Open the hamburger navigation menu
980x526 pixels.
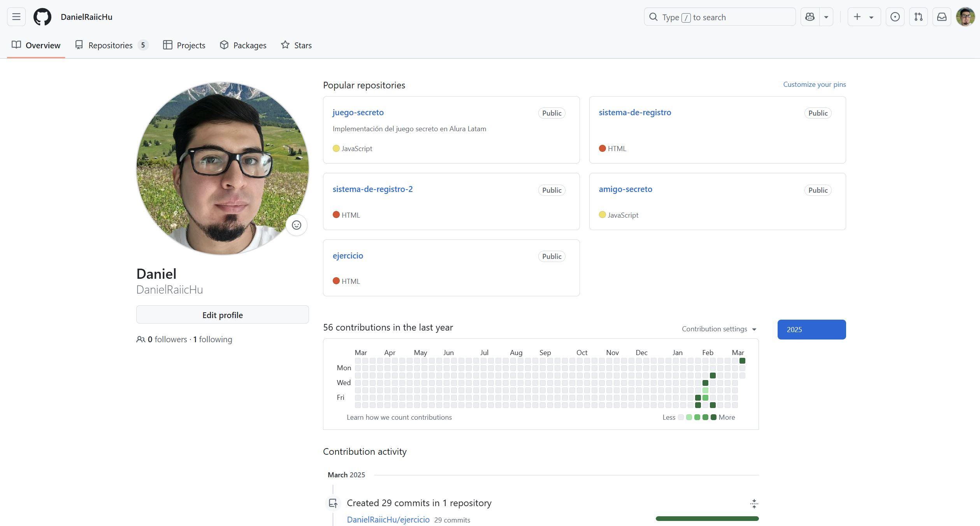(x=16, y=17)
